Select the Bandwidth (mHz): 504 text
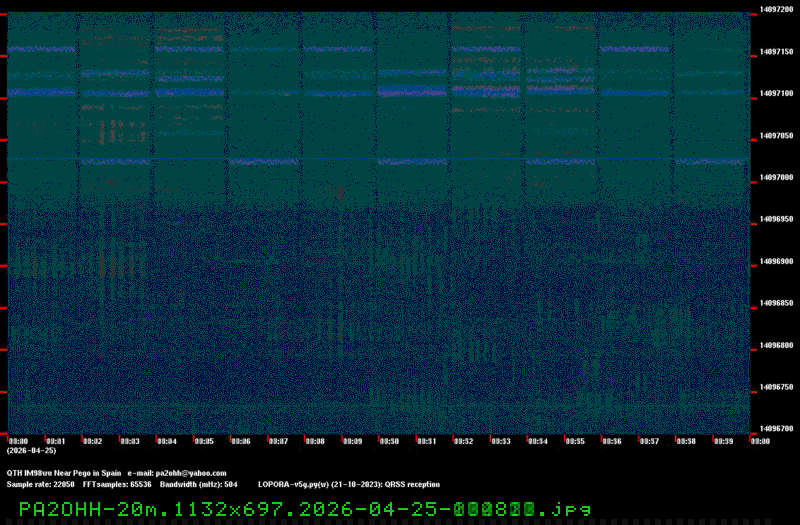Screen dimensions: 800x525 (x=198, y=484)
